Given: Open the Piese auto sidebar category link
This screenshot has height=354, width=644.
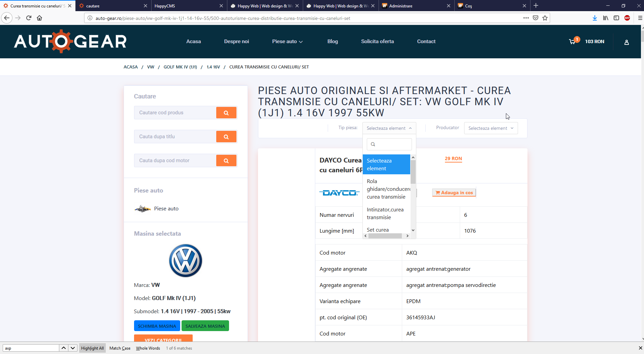Looking at the screenshot, I should pos(166,209).
